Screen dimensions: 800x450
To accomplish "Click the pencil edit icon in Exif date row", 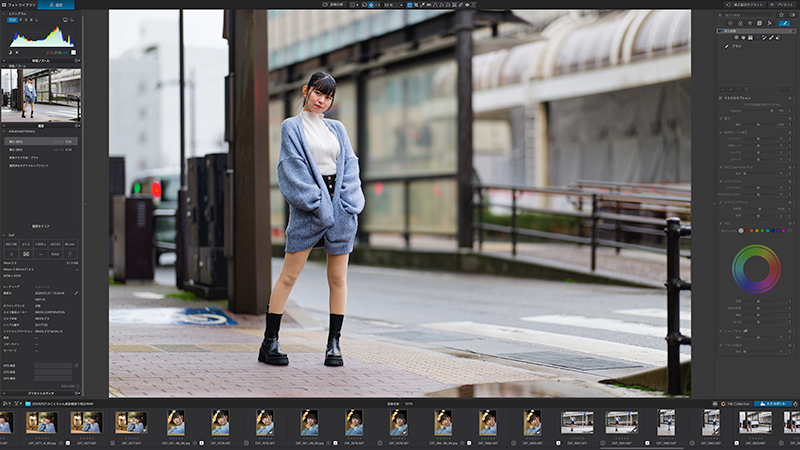I will pyautogui.click(x=76, y=293).
